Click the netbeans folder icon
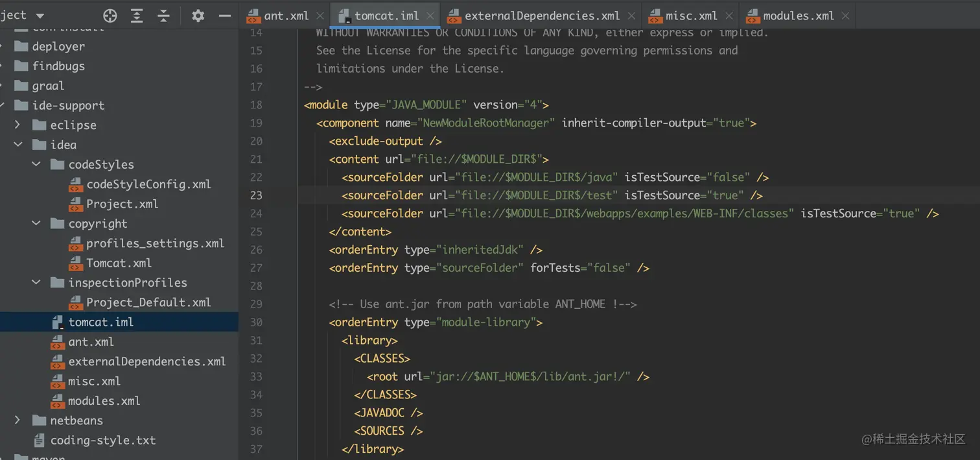This screenshot has height=460, width=980. point(40,420)
